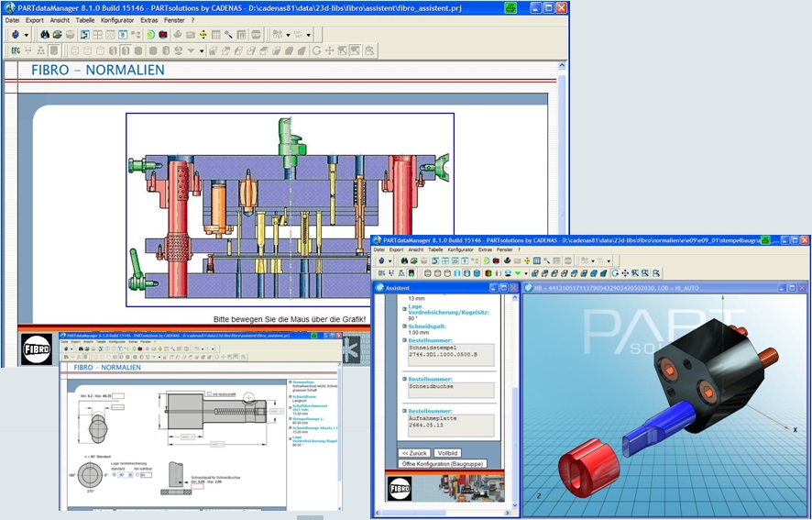Click vertical scrollbar of the Assistent panel
The height and width of the screenshot is (520, 812).
tap(514, 402)
